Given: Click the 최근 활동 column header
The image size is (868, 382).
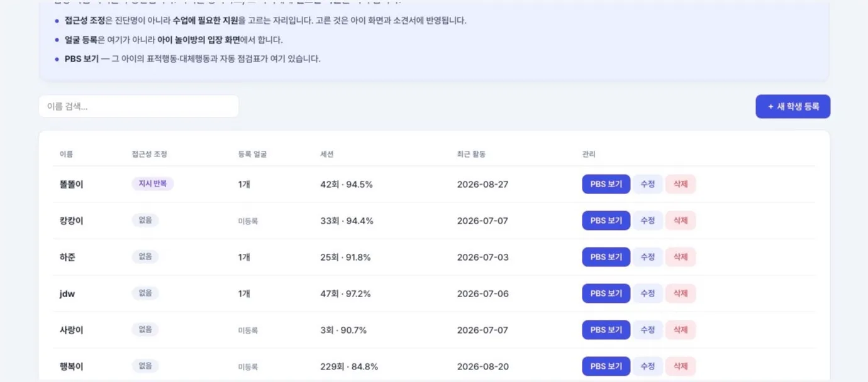Looking at the screenshot, I should 471,154.
